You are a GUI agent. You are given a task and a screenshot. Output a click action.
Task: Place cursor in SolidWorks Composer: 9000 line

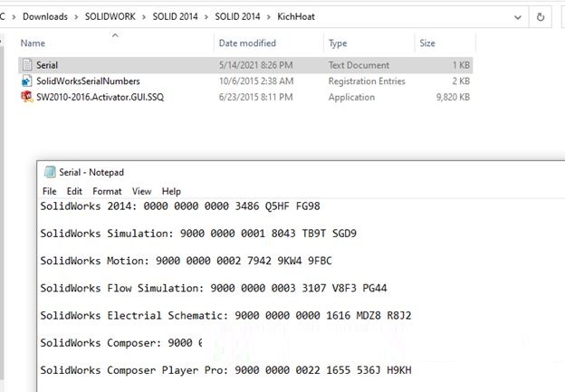[x=121, y=342]
